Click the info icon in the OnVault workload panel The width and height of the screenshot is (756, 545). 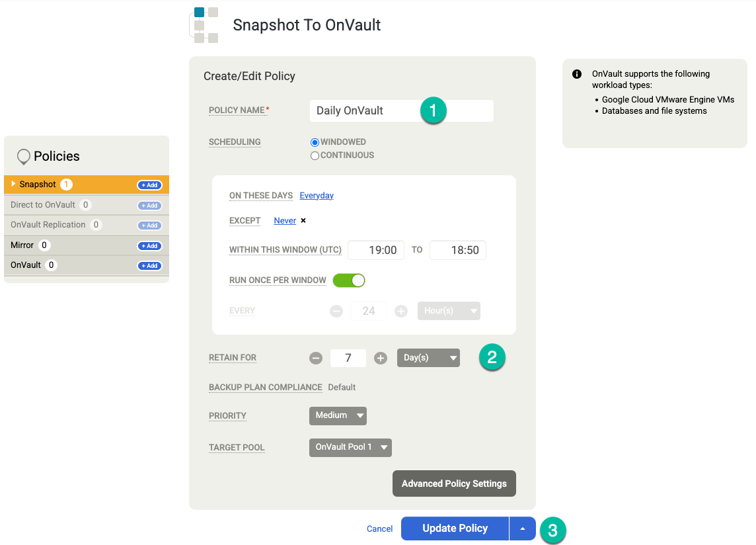[576, 74]
